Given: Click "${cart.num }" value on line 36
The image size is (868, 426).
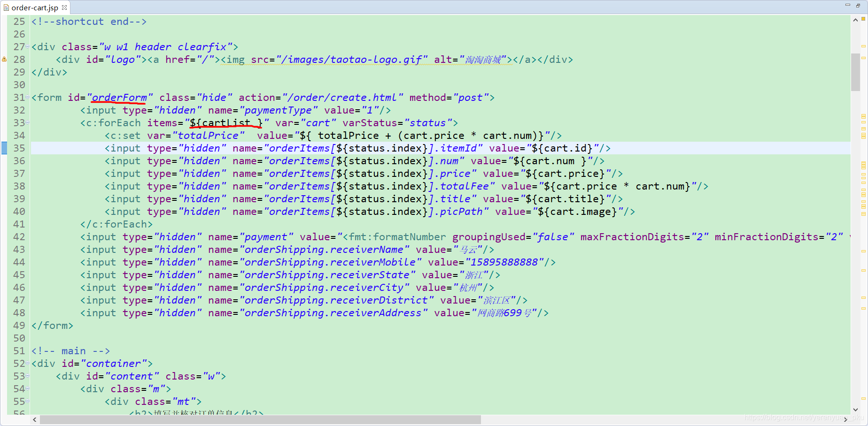Looking at the screenshot, I should (x=550, y=161).
